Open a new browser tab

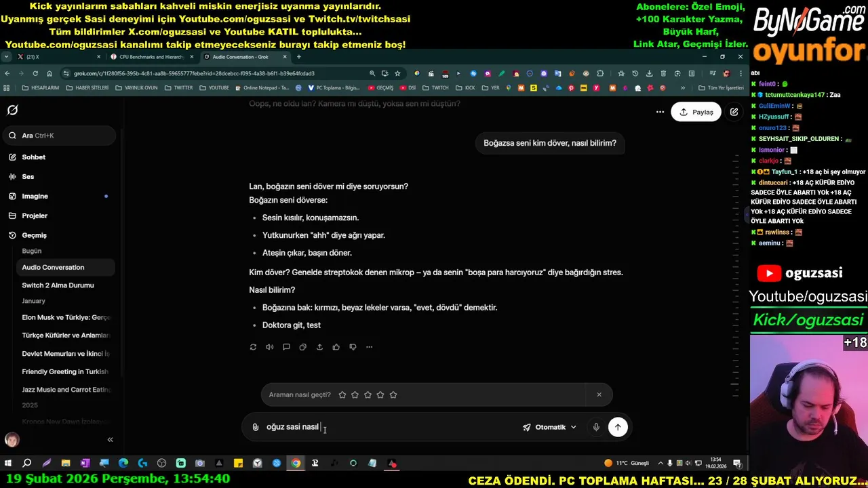pyautogui.click(x=299, y=57)
